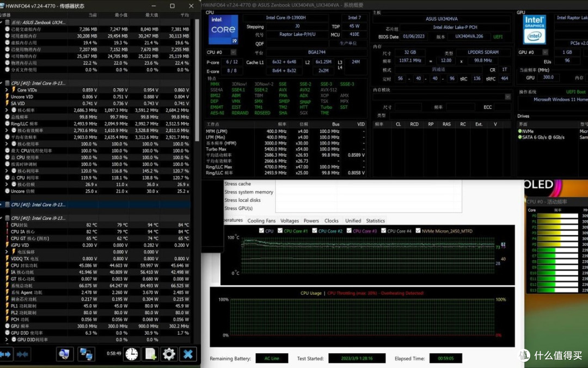Click the P0 core frequency bar
The width and height of the screenshot is (588, 368).
pos(558,216)
